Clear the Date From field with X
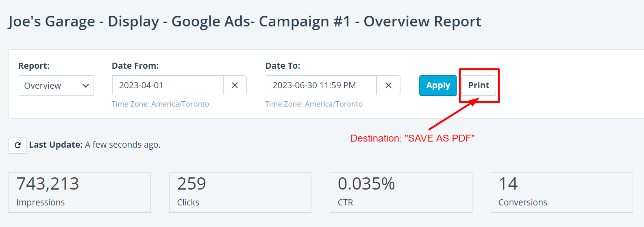 [235, 85]
